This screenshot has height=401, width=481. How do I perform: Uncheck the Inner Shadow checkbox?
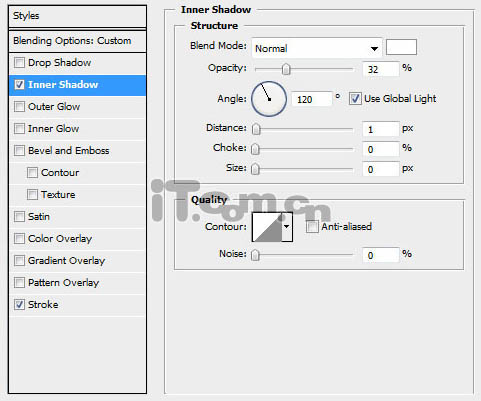(x=19, y=84)
